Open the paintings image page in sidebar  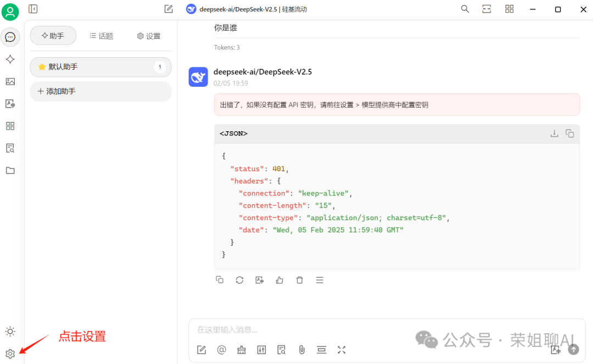[x=10, y=82]
